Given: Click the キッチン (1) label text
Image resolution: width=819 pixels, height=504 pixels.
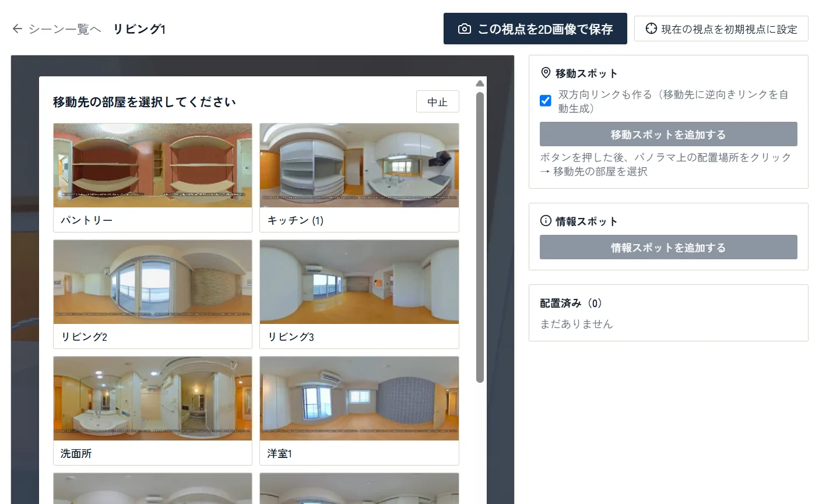Looking at the screenshot, I should click(x=296, y=220).
